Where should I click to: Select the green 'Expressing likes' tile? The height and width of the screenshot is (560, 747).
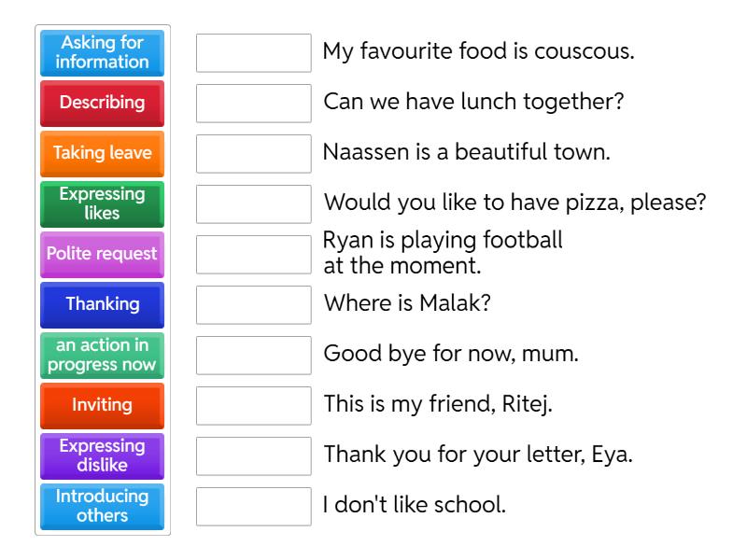102,203
